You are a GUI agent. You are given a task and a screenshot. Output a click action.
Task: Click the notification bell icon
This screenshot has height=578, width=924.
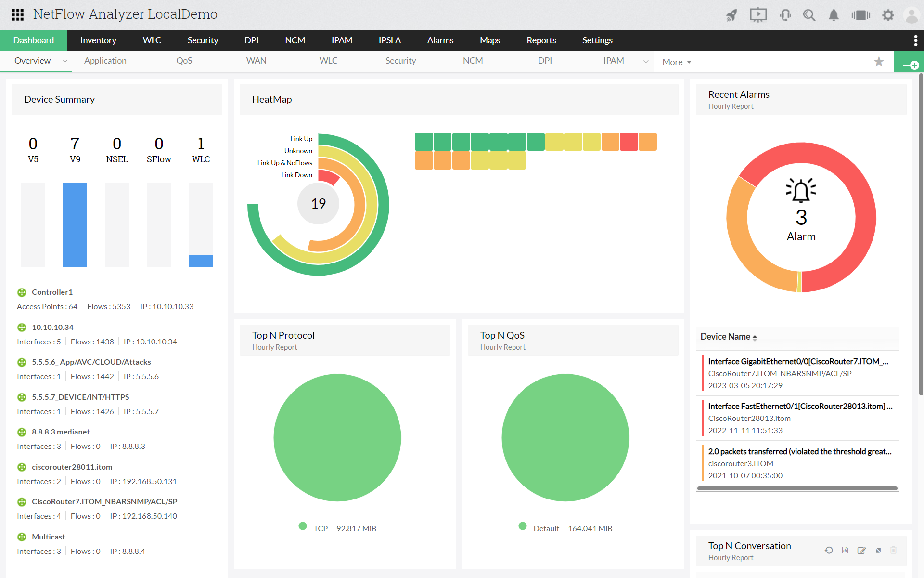coord(832,14)
